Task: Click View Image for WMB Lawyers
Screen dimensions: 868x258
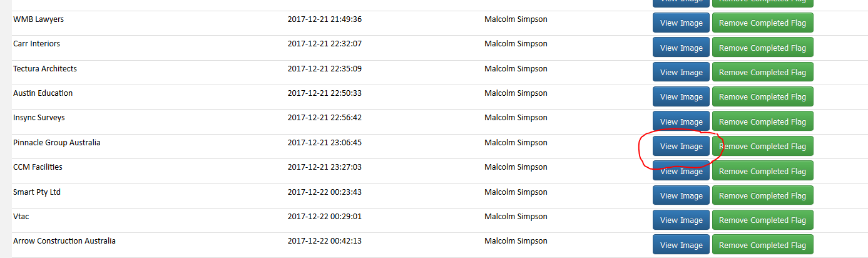Action: point(681,23)
